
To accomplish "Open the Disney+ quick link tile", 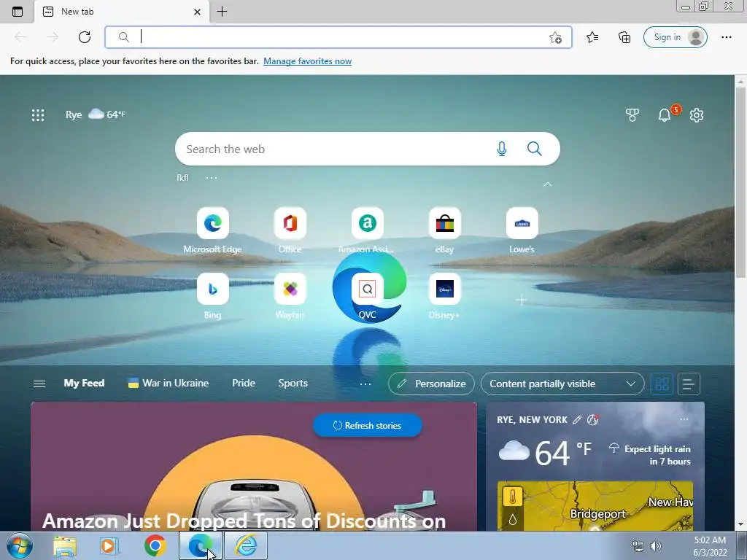I will 444,295.
